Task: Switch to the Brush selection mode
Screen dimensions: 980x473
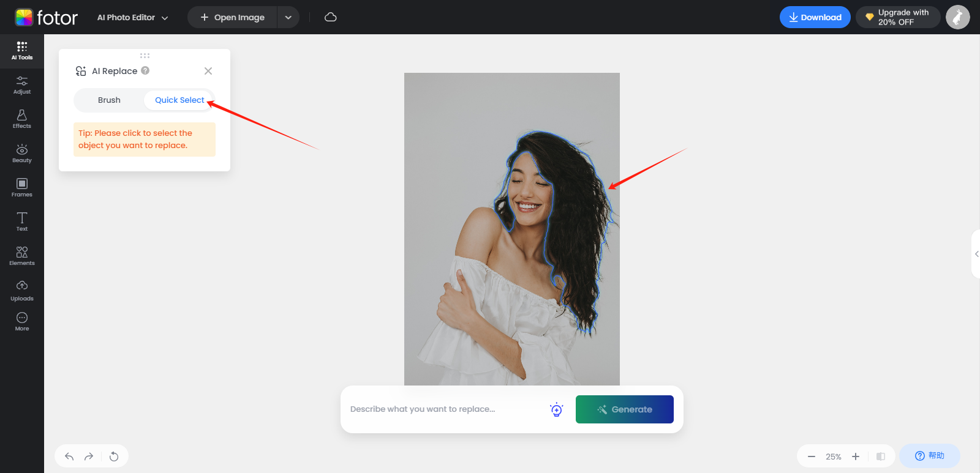Action: click(x=109, y=100)
